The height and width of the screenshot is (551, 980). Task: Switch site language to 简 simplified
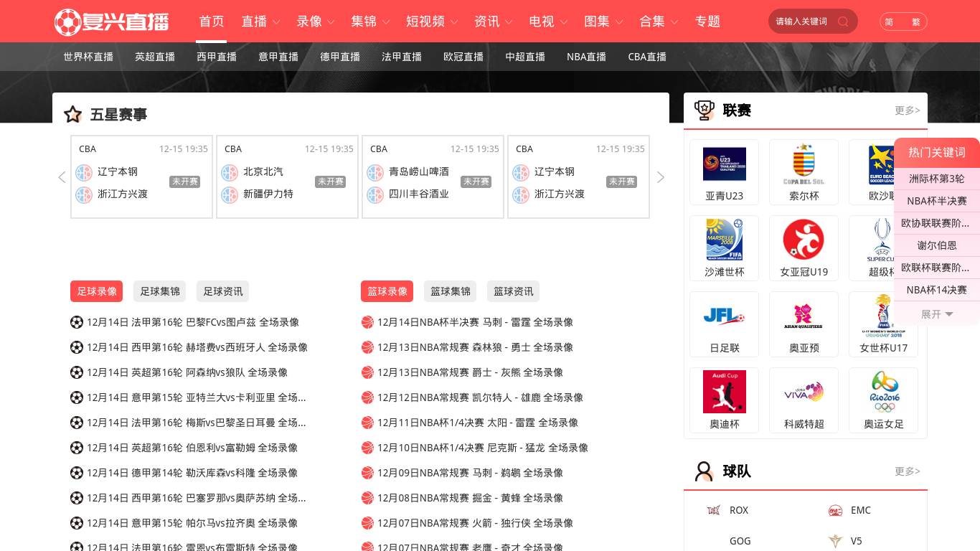(x=889, y=22)
